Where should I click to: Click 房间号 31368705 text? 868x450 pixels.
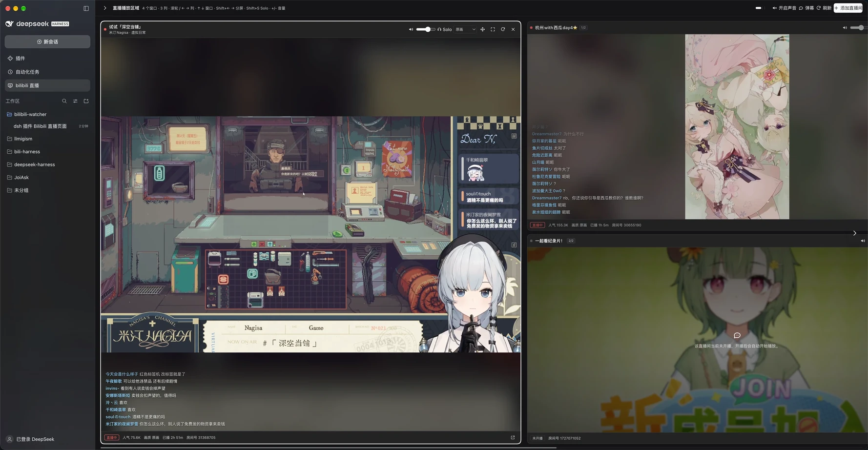pos(201,438)
